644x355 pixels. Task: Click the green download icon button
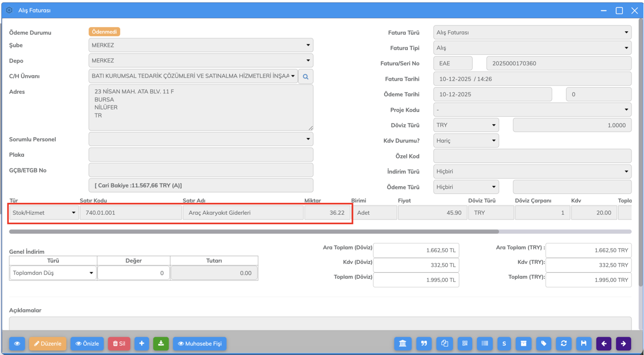point(161,344)
